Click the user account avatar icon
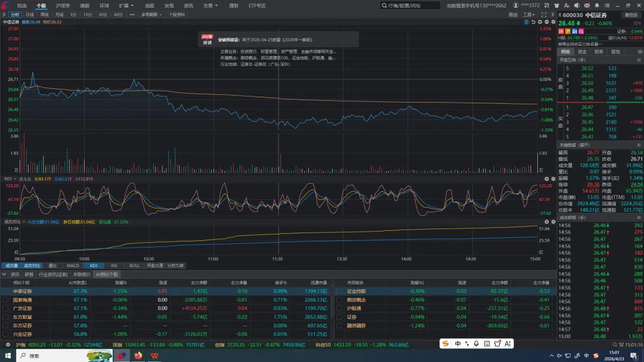Viewport: 644px width, 362px height. (x=515, y=5)
